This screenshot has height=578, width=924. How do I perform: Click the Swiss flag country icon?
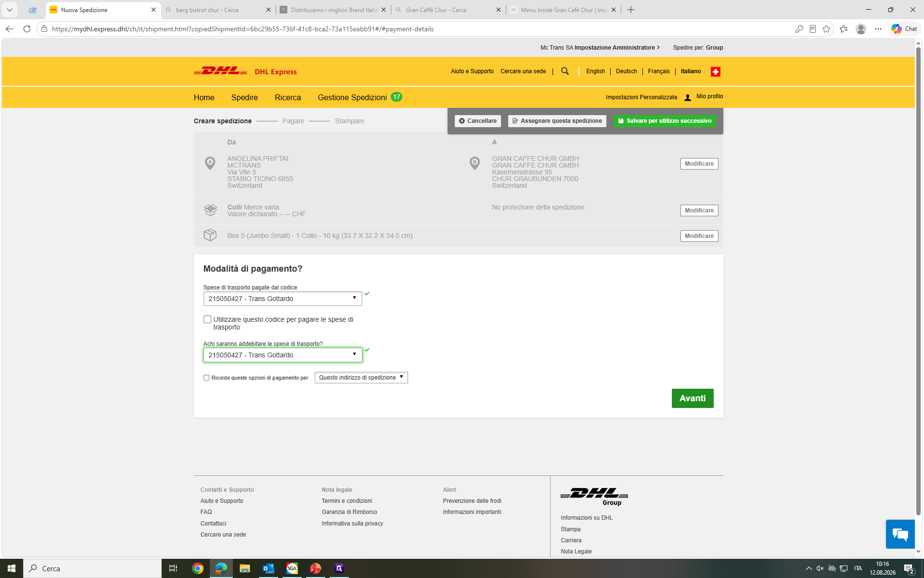coord(716,72)
